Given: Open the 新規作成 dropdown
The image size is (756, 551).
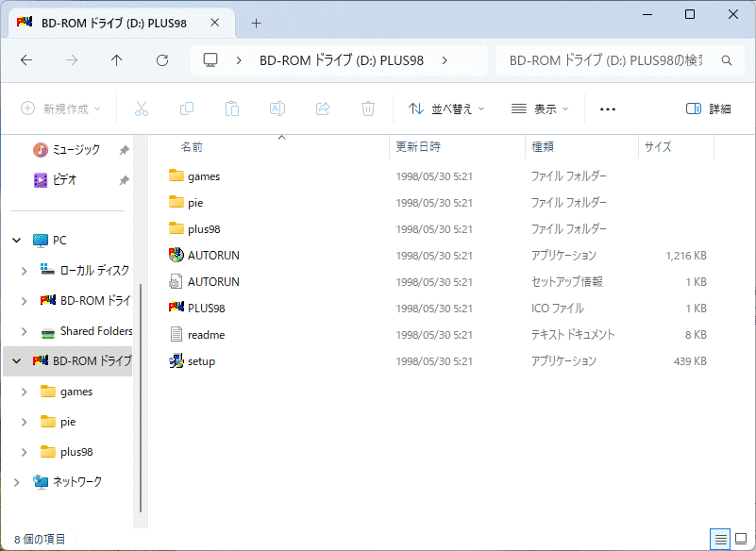Looking at the screenshot, I should click(x=60, y=109).
